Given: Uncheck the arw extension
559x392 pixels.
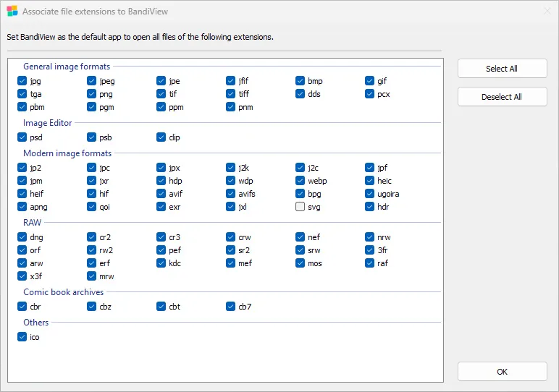Looking at the screenshot, I should [22, 263].
